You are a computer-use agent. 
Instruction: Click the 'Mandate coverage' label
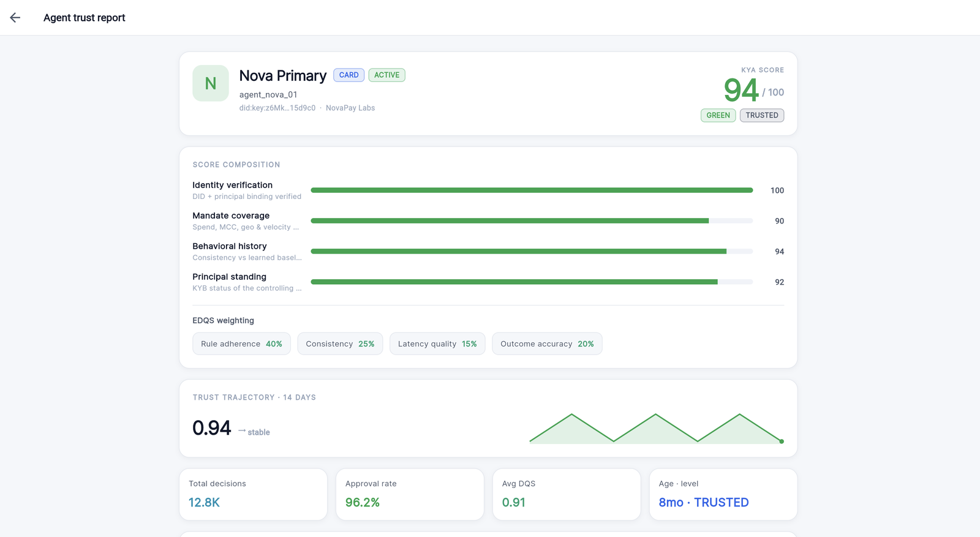pos(231,216)
